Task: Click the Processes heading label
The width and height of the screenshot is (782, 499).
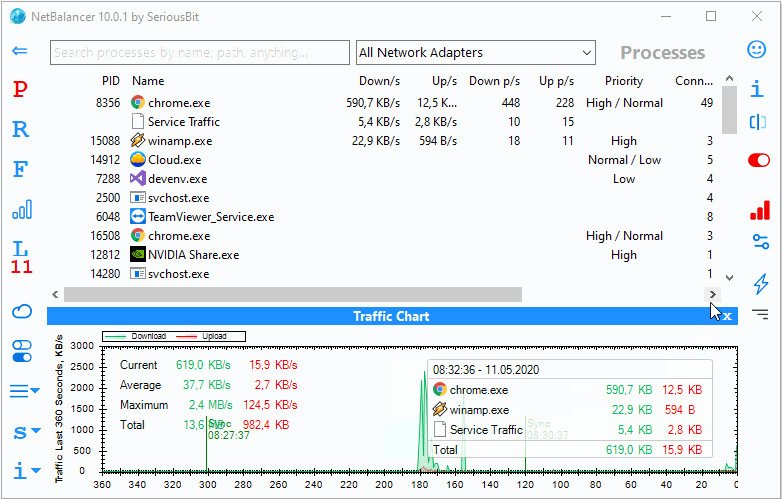Action: (x=662, y=53)
